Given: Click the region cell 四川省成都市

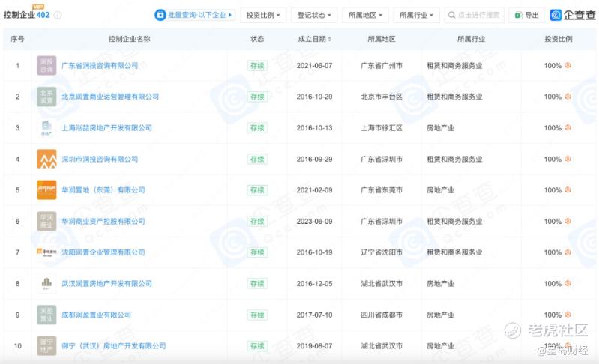Looking at the screenshot, I should coord(382,315).
